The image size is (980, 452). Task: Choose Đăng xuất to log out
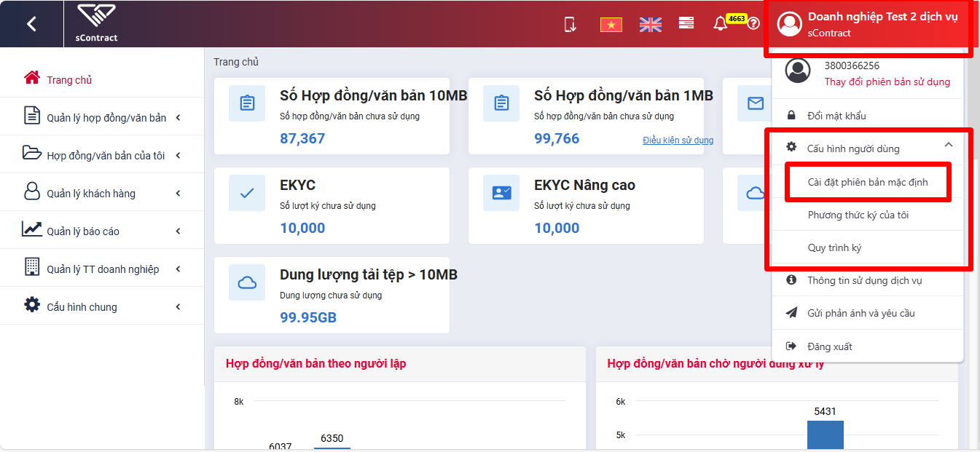coord(868,346)
